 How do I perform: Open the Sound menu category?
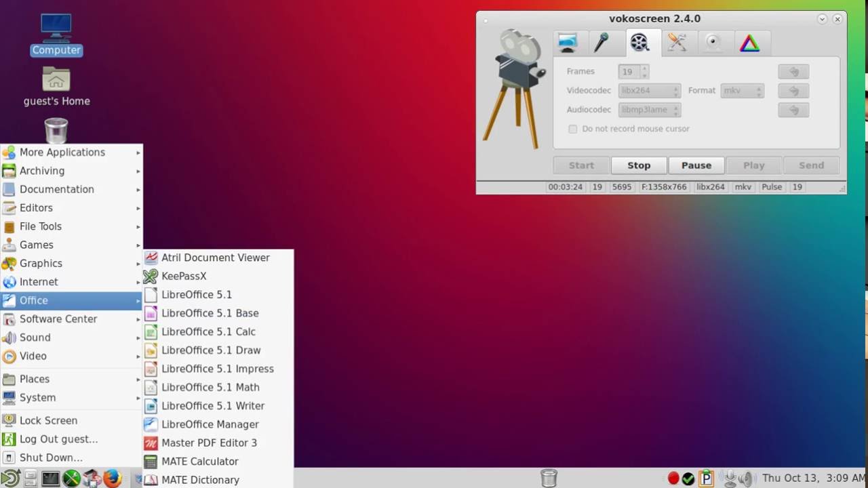click(71, 338)
